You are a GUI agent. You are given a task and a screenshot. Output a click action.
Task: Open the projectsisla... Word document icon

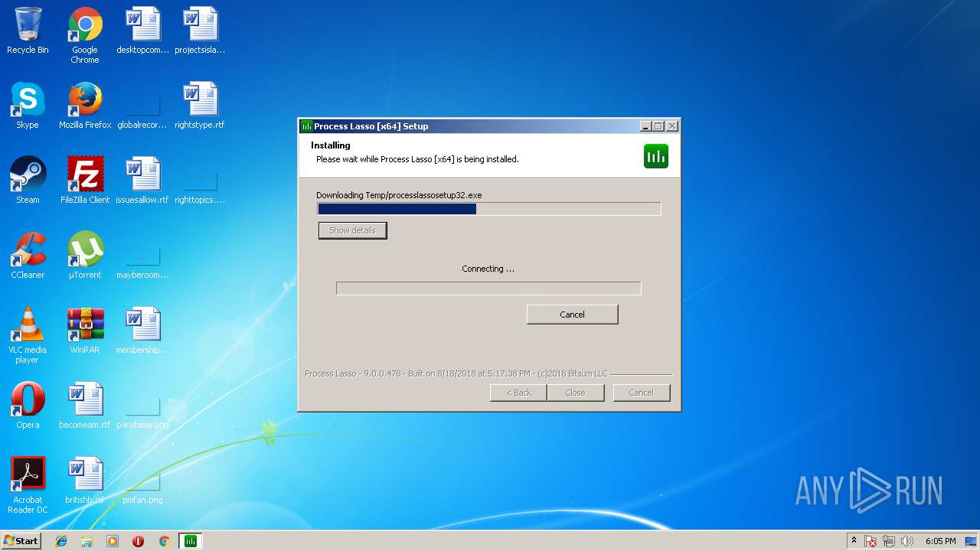pyautogui.click(x=200, y=31)
